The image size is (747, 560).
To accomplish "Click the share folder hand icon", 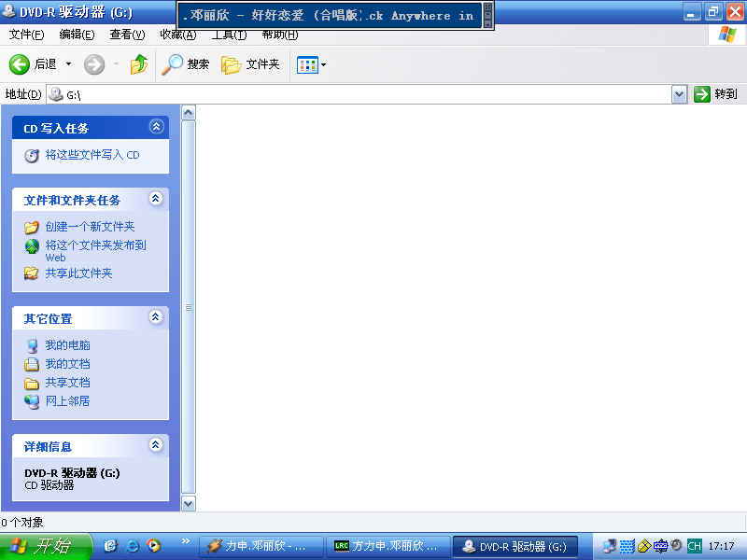I will pos(32,273).
